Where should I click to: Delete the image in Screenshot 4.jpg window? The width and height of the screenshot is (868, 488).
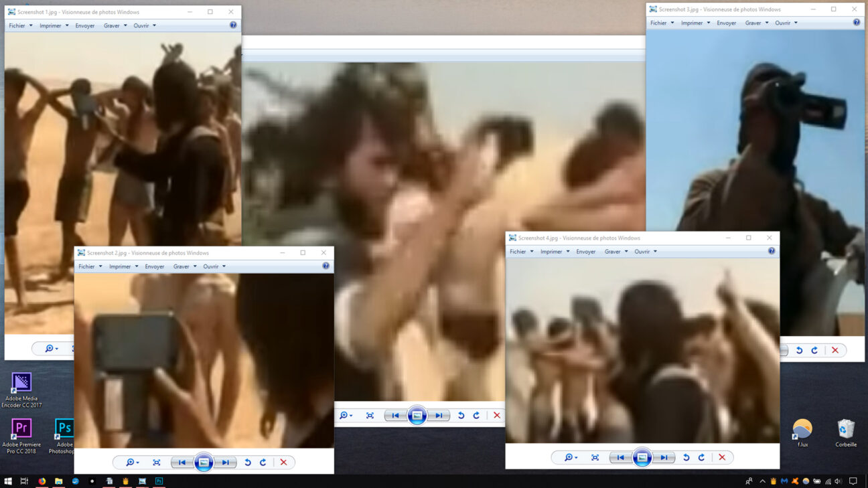point(722,458)
